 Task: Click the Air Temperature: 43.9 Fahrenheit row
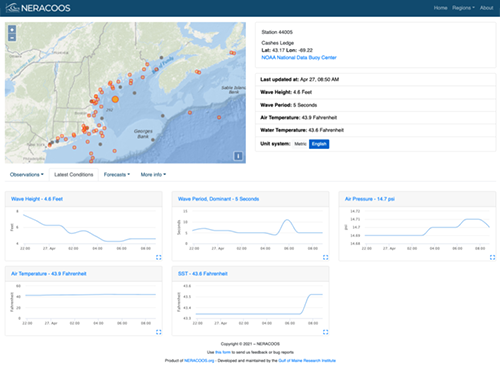(x=376, y=118)
